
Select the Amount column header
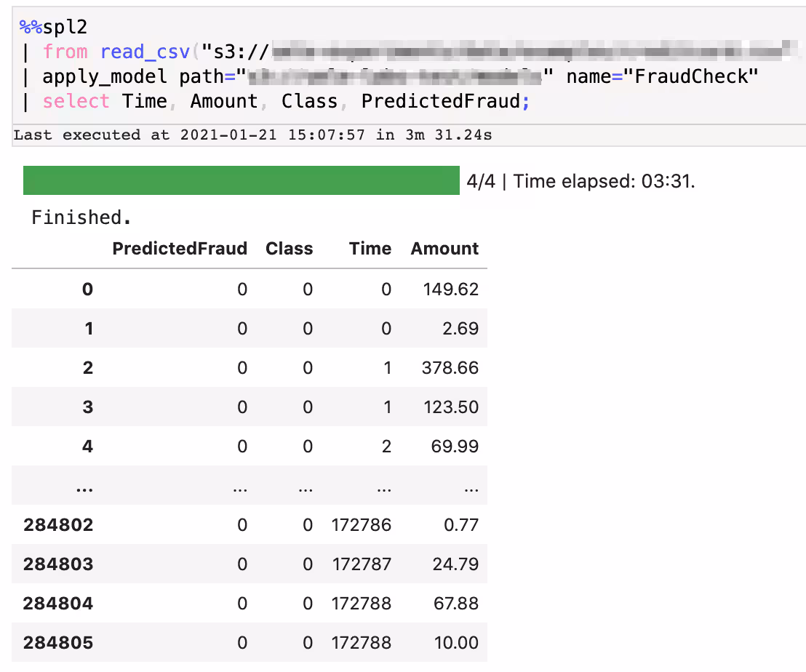tap(444, 249)
